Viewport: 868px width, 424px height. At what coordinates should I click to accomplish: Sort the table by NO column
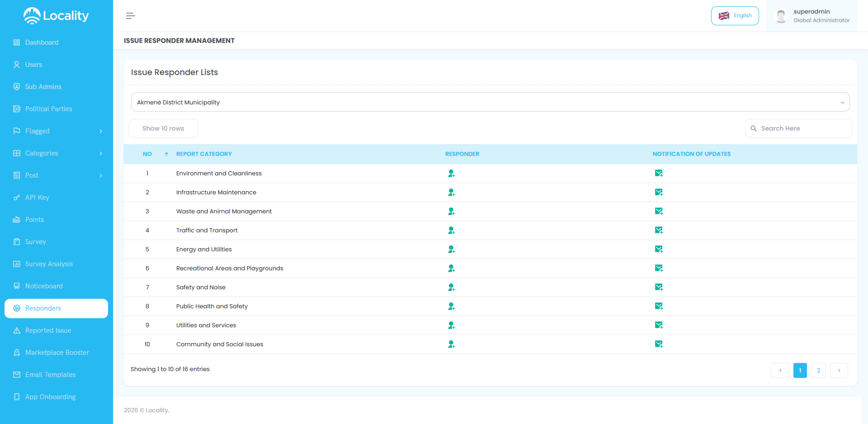point(166,154)
